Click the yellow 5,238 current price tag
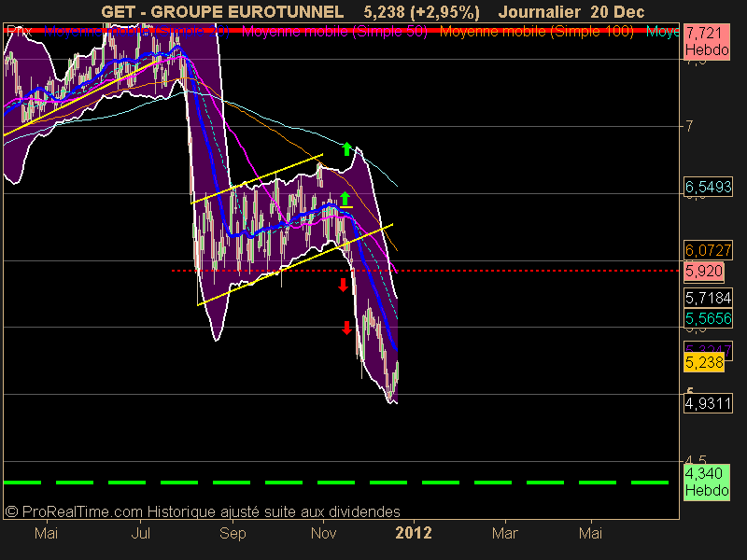Viewport: 747px width, 560px height. 704,363
